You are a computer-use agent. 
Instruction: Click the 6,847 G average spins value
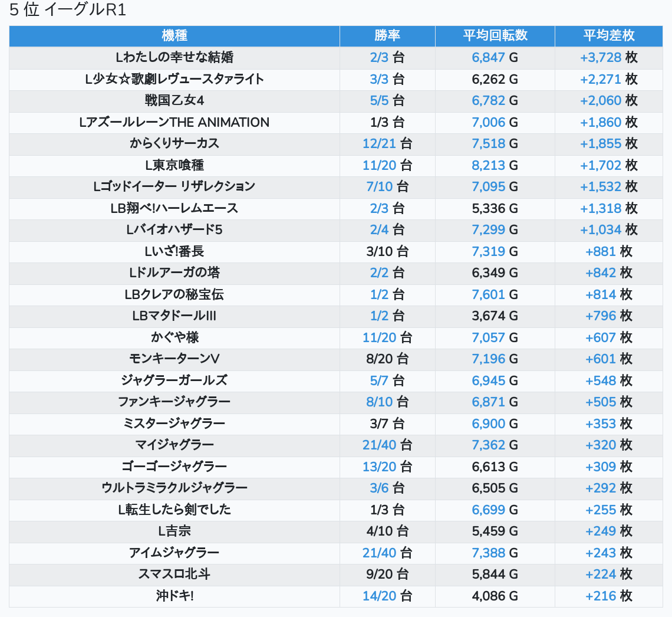point(495,57)
